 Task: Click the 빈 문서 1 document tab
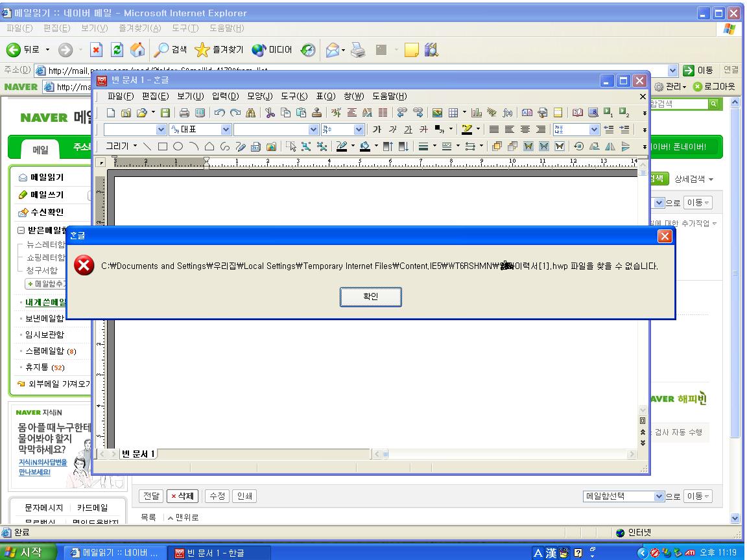coord(138,454)
